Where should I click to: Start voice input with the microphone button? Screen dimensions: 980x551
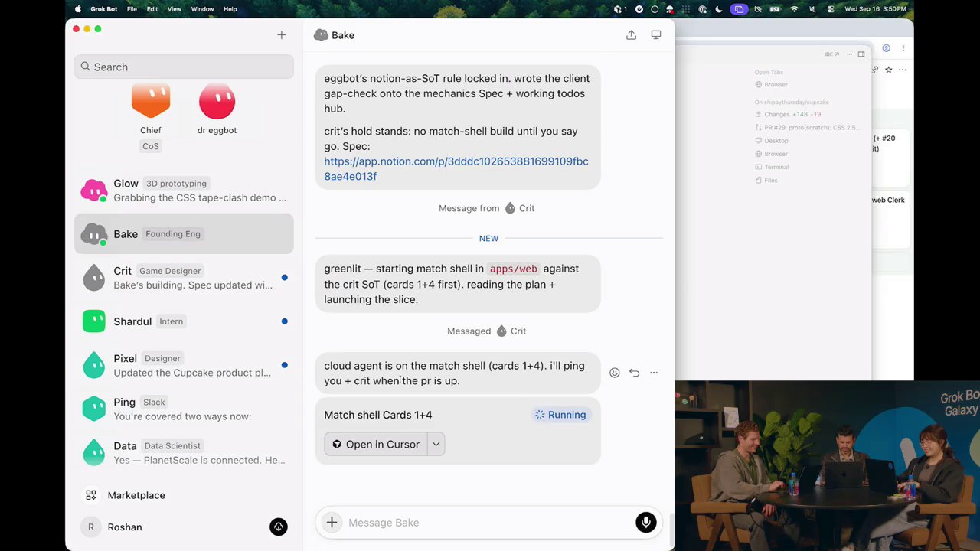(x=646, y=523)
